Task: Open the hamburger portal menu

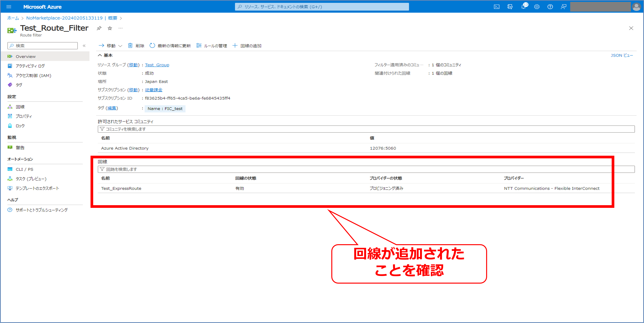Action: coord(9,7)
